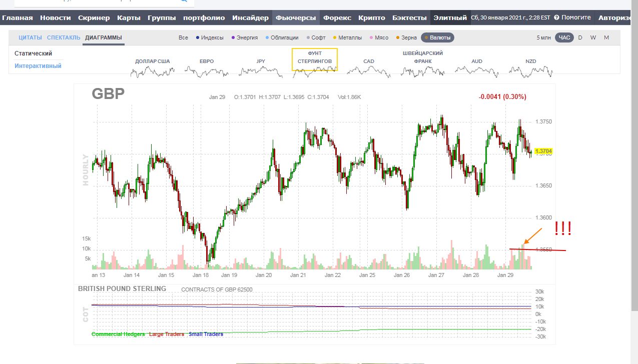
Task: Select the ДИАГРАММЫ tab
Action: coord(104,37)
